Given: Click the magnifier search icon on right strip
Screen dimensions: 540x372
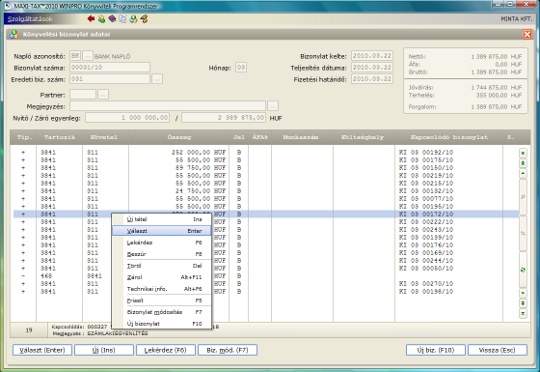Looking at the screenshot, I should coord(523,197).
